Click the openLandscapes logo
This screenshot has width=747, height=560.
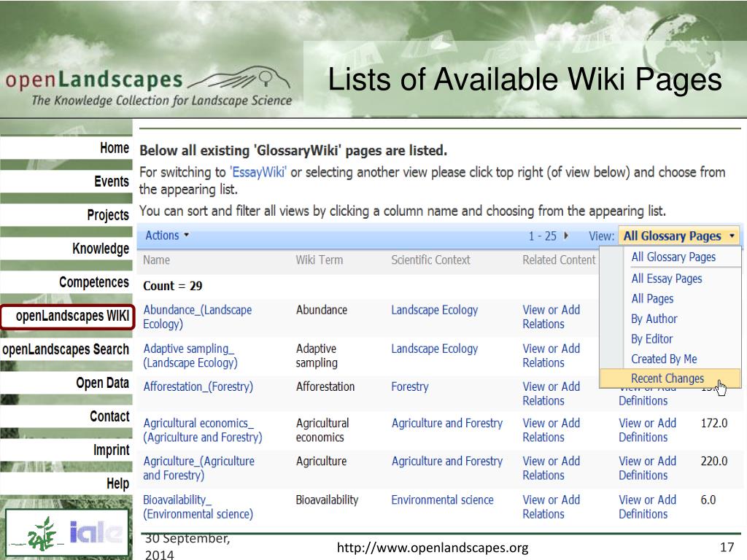149,87
